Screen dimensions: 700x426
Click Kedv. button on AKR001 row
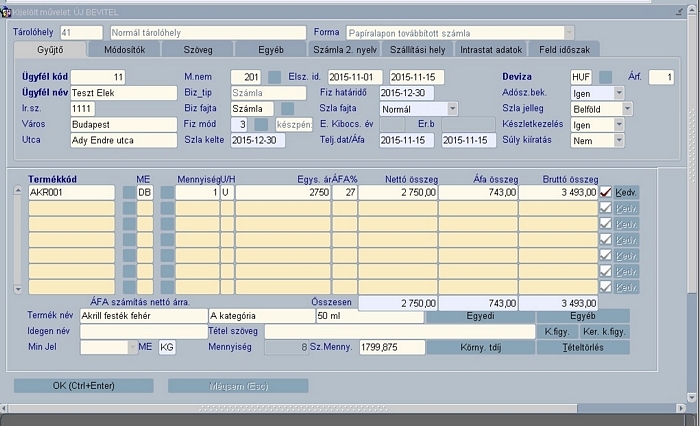tap(626, 192)
